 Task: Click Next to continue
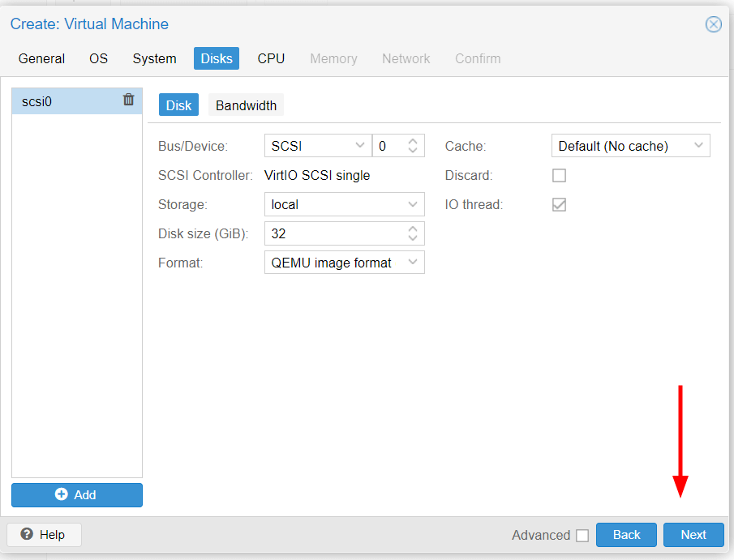pyautogui.click(x=693, y=535)
